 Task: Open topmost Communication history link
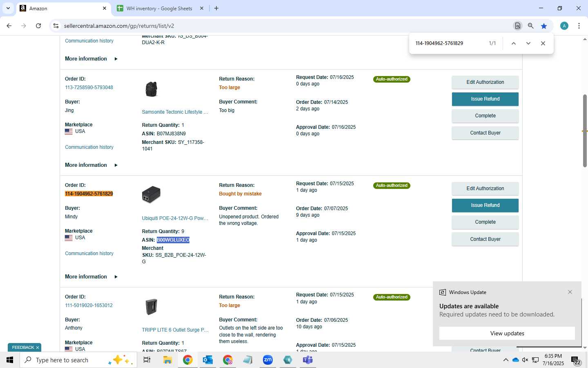point(89,41)
